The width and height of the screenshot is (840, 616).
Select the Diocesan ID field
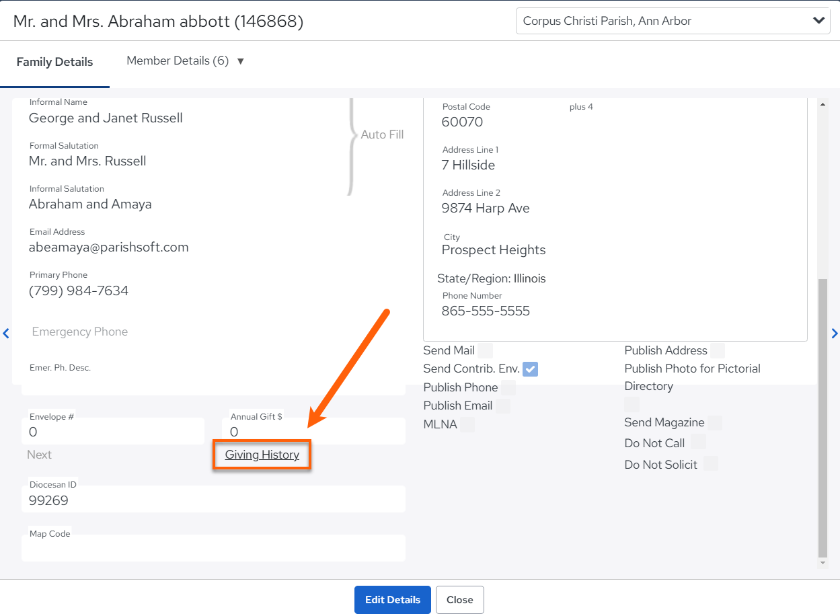(x=213, y=499)
